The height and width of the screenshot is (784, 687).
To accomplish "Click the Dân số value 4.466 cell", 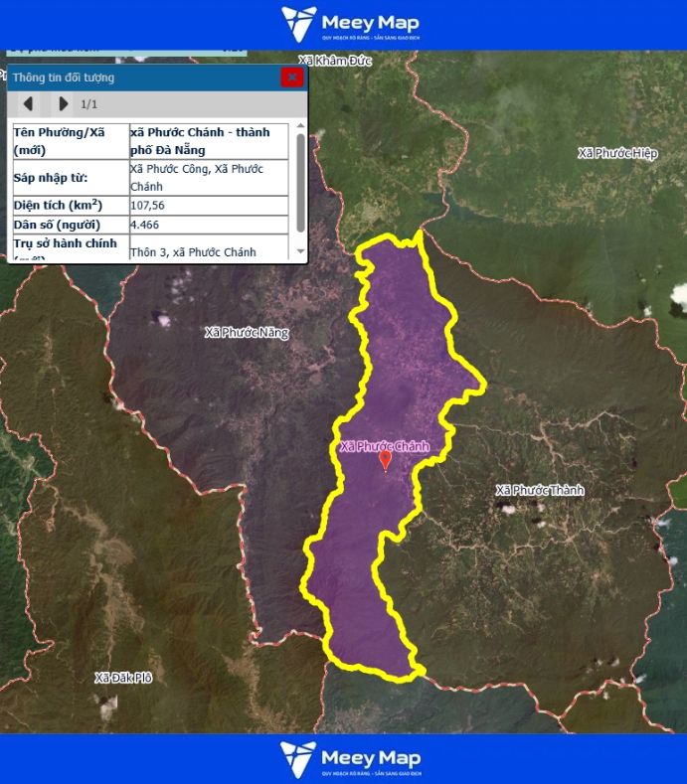I will pos(209,226).
